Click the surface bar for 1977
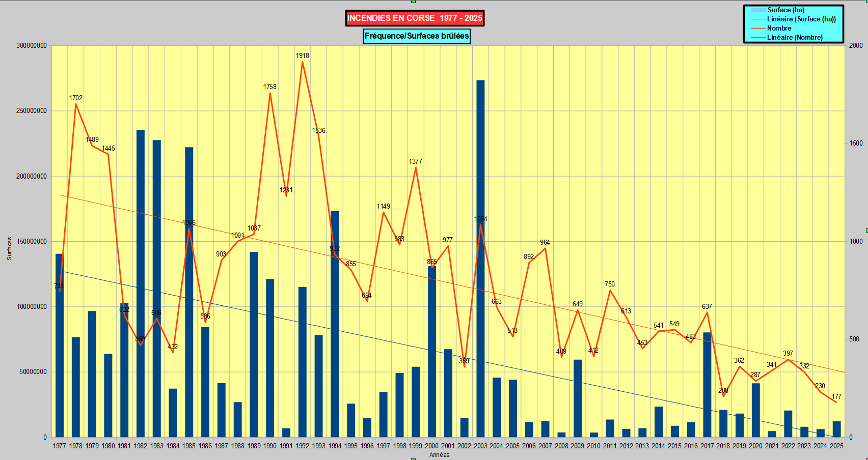 (60, 346)
